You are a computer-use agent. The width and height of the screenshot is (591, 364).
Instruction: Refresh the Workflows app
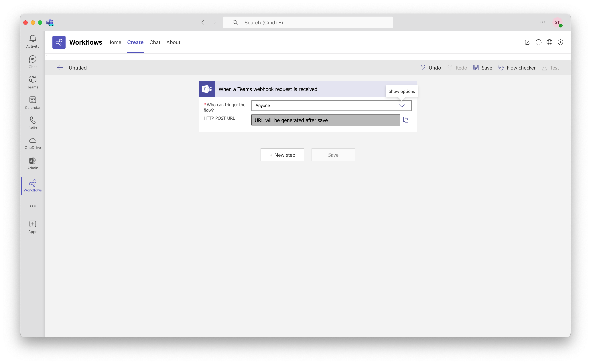pos(539,42)
